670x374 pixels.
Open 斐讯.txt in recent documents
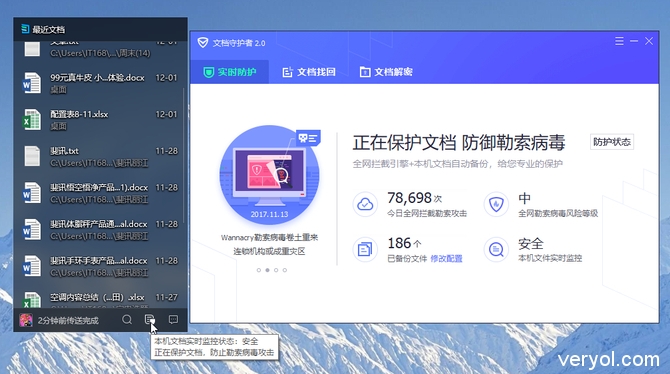[100, 156]
